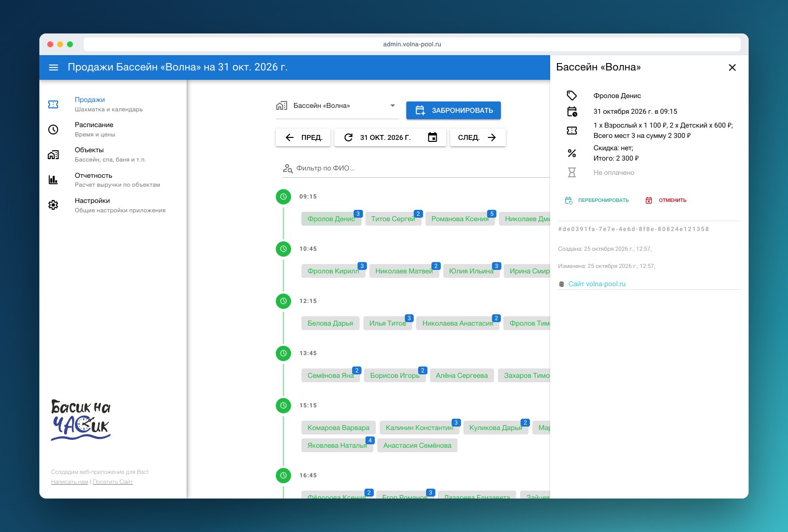Screen dimensions: 788x532
Task: Select booking chip Калинин Константин
Action: coord(420,428)
